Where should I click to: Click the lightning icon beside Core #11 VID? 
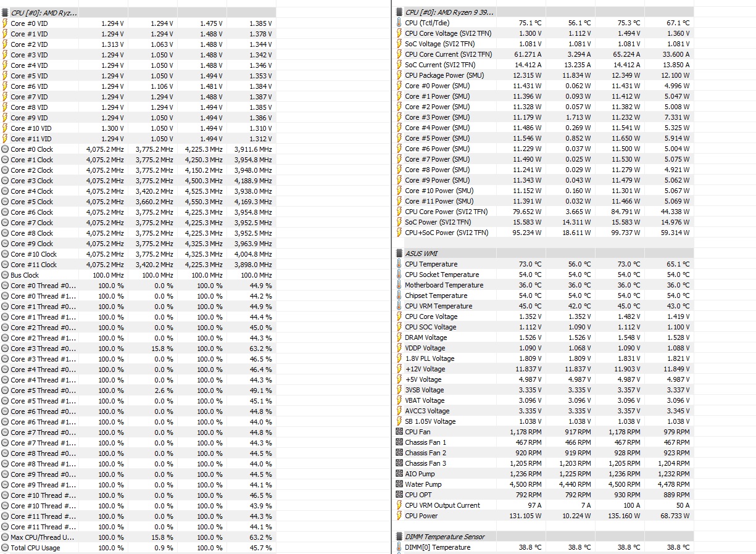[x=6, y=138]
